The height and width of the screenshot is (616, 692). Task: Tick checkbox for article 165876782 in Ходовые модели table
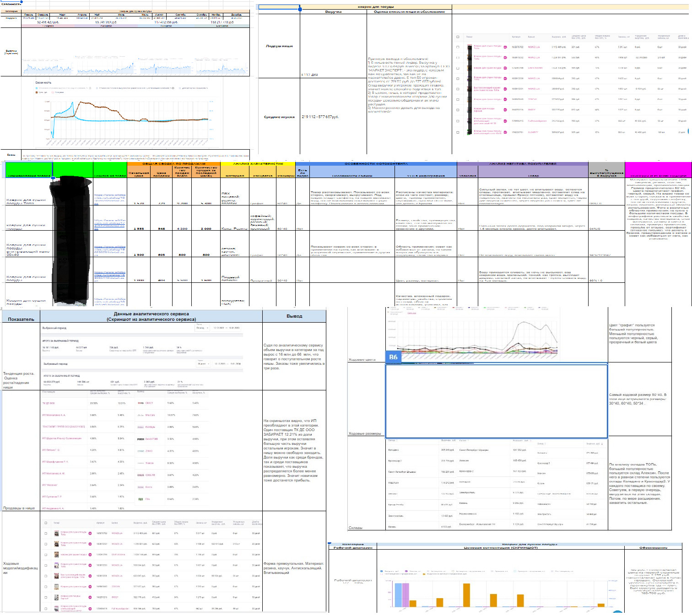(x=46, y=533)
